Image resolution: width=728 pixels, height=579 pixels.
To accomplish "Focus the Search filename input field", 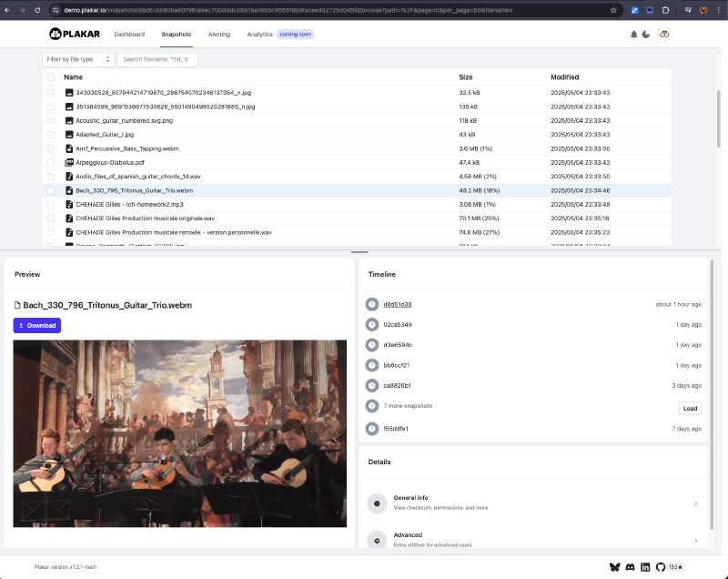I will pos(157,59).
